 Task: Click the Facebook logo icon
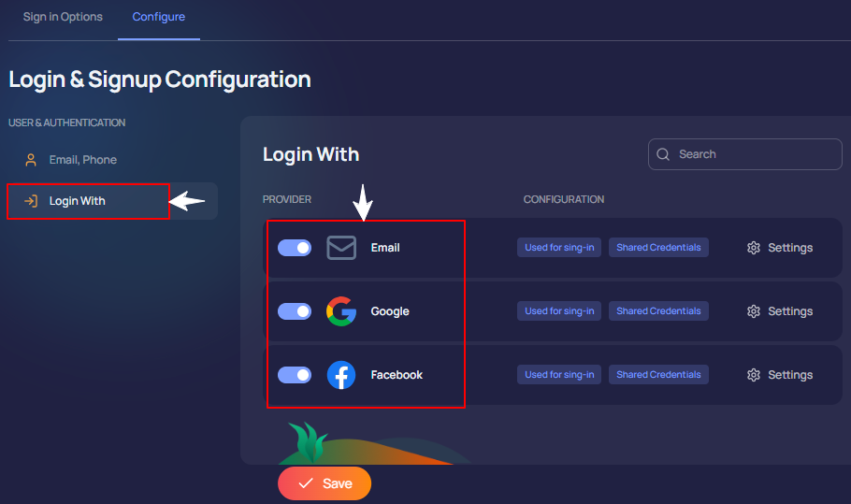click(341, 375)
